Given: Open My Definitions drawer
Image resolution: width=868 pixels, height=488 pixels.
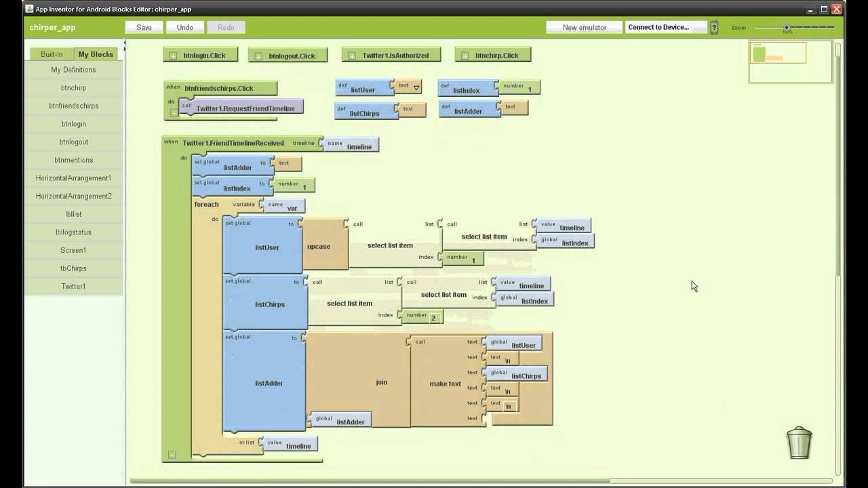Looking at the screenshot, I should pyautogui.click(x=73, y=70).
